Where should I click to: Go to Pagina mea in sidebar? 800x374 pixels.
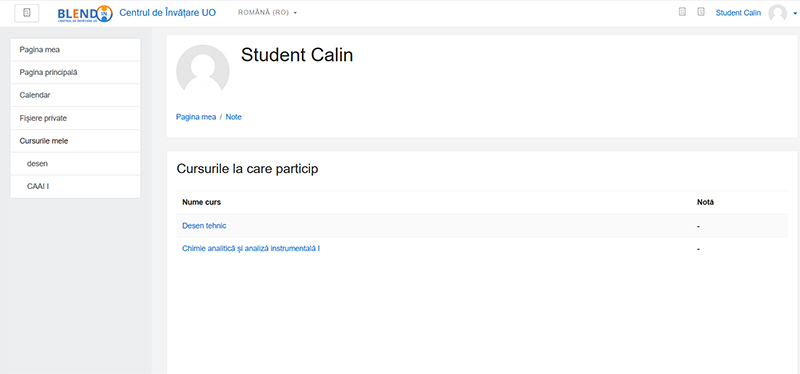[76, 50]
